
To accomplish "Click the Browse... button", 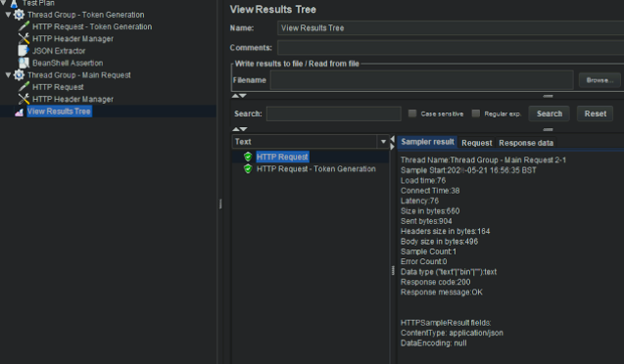I will click(600, 80).
